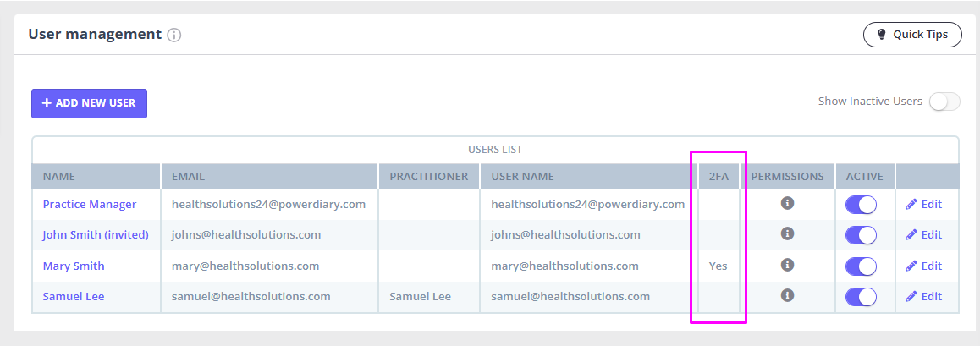Select the Mary Smith name link
This screenshot has height=346, width=980.
coord(74,266)
